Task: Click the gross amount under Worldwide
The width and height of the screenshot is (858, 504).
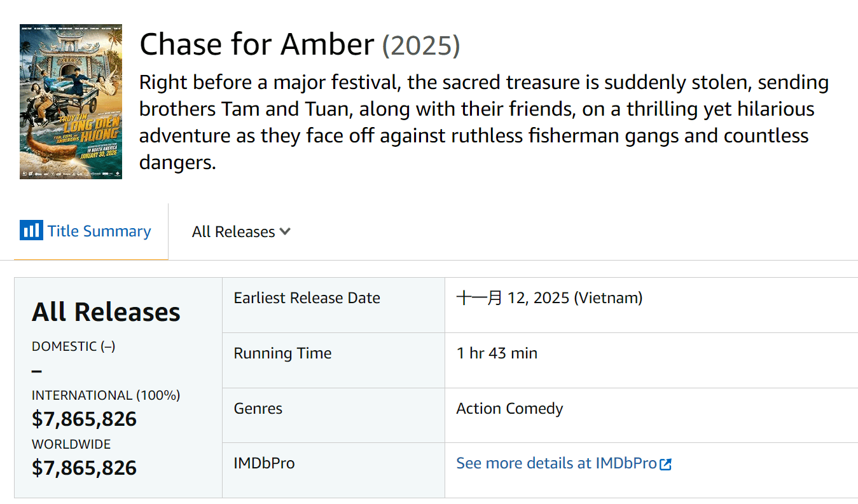Action: [85, 468]
